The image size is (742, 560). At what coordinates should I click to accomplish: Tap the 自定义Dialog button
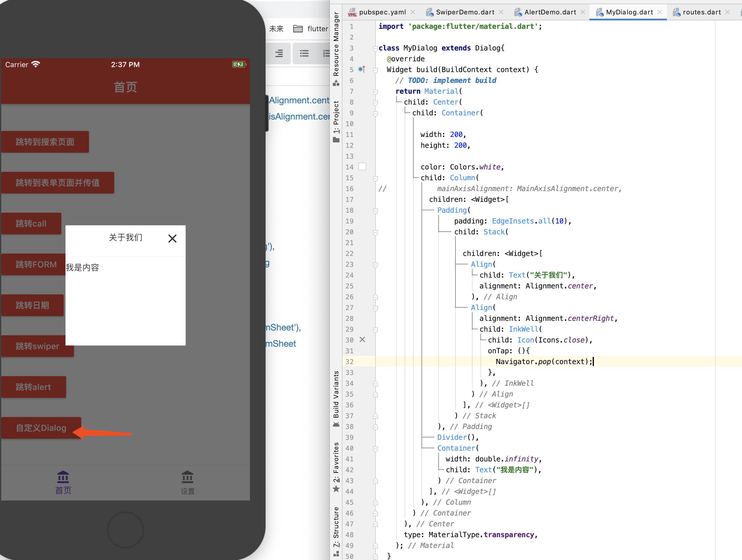(41, 428)
